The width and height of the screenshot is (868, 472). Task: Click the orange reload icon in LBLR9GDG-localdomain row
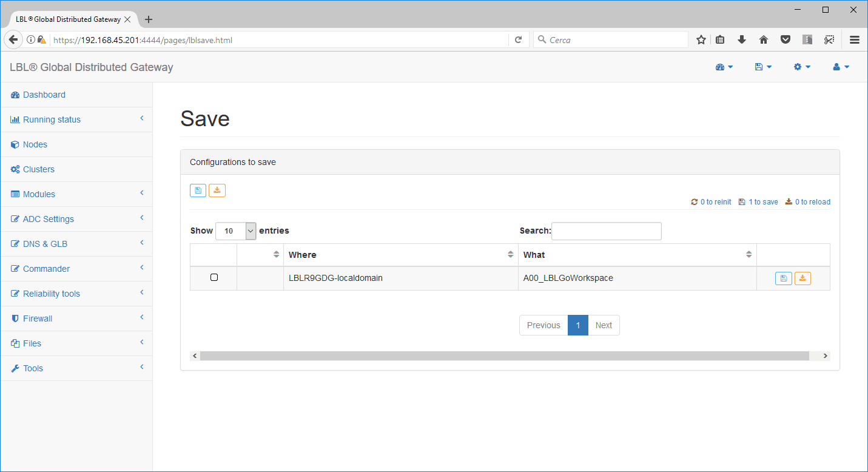(802, 278)
